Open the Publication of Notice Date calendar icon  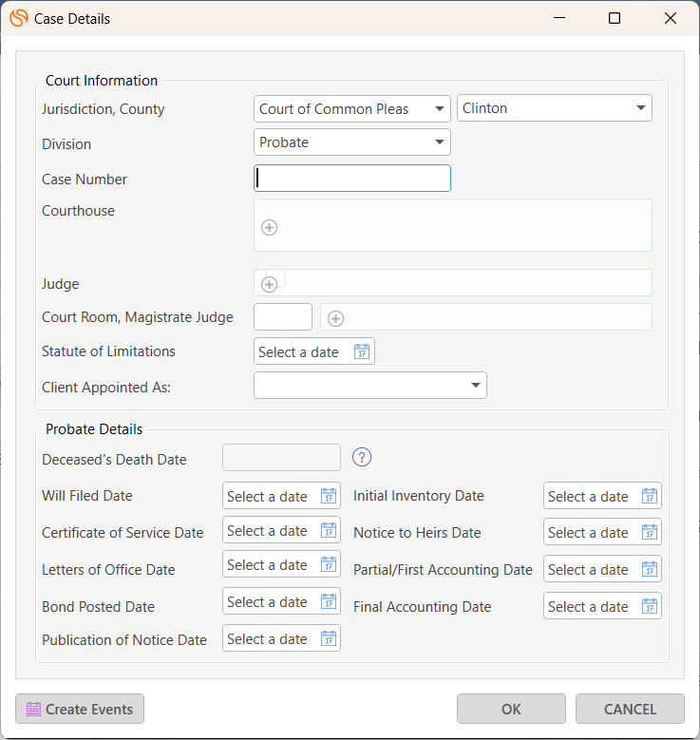[x=329, y=638]
